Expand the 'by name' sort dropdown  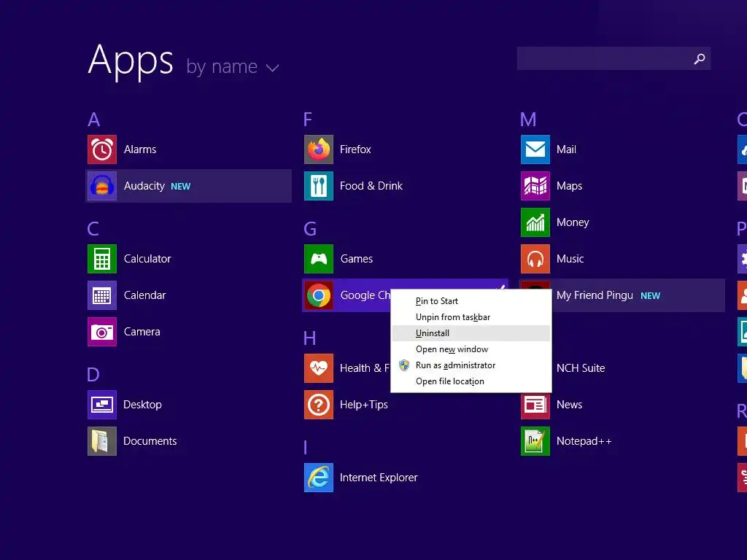click(x=233, y=66)
